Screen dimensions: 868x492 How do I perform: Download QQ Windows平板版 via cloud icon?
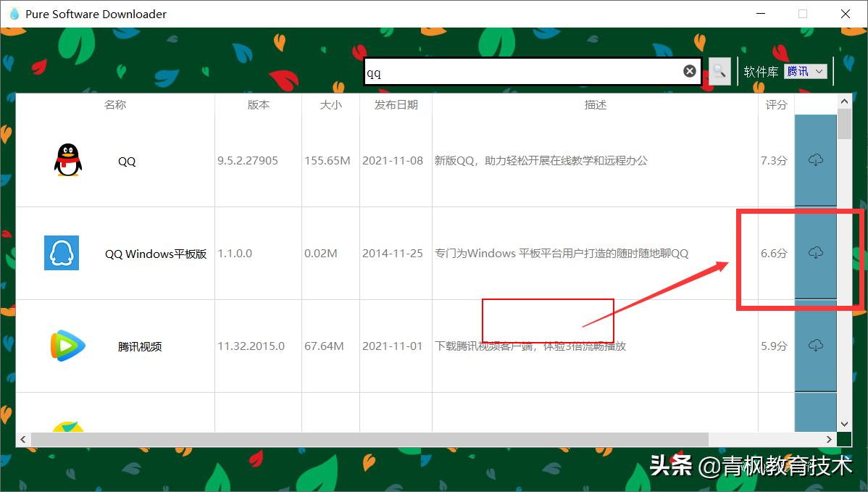(815, 253)
